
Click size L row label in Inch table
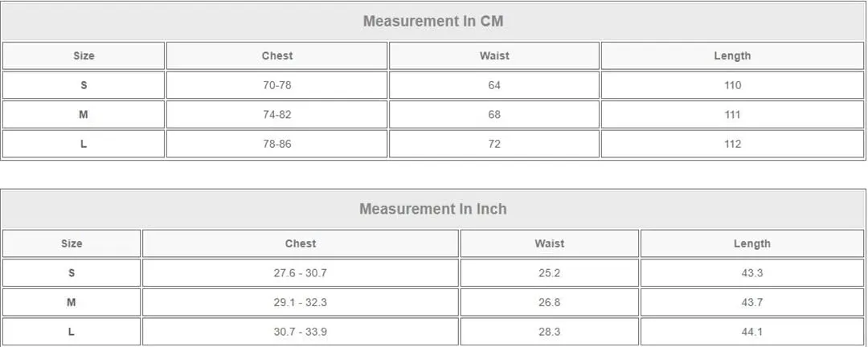point(72,332)
